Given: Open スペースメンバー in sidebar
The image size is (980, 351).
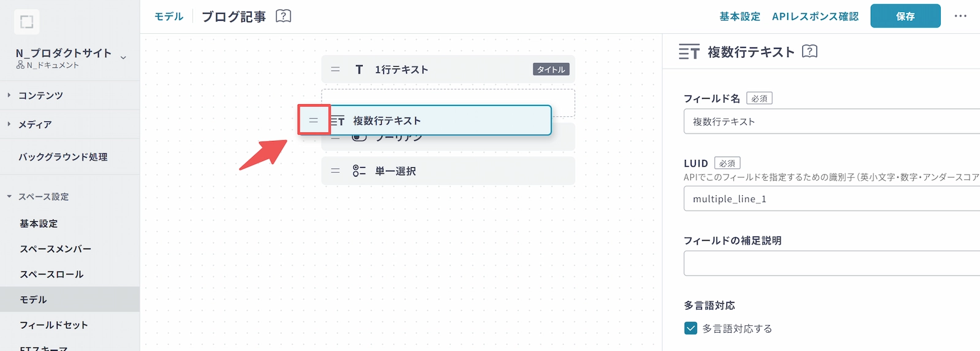Looking at the screenshot, I should coord(55,249).
